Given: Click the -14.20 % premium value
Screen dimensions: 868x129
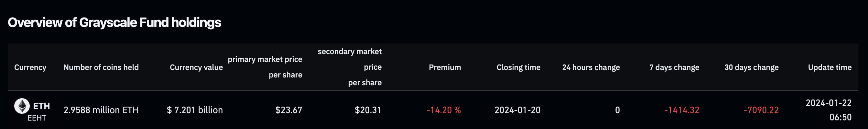Looking at the screenshot, I should coord(444,110).
